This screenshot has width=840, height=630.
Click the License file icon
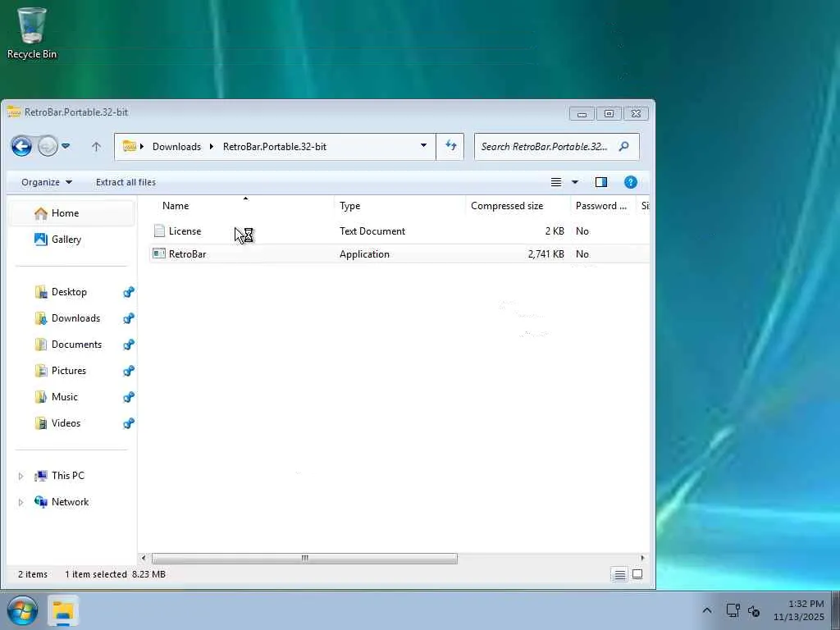point(159,231)
